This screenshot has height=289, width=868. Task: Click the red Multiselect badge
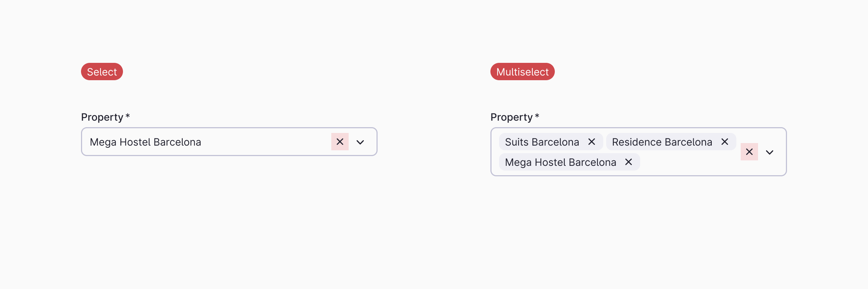(522, 72)
